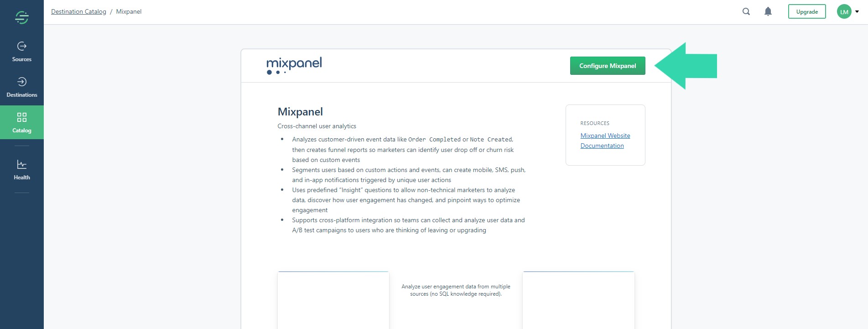The height and width of the screenshot is (329, 868).
Task: Open Destinations in the sidebar
Action: [22, 88]
